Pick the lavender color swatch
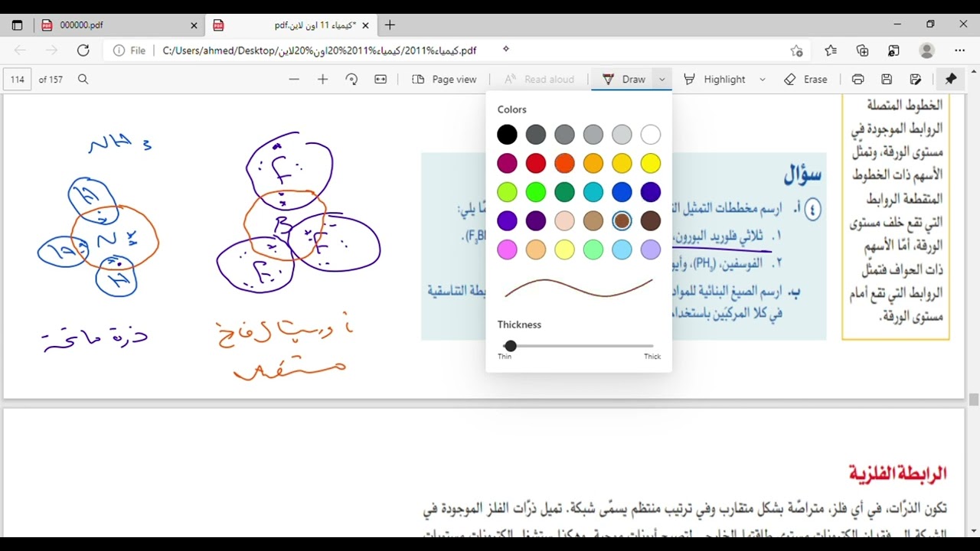This screenshot has width=980, height=551. tap(651, 249)
